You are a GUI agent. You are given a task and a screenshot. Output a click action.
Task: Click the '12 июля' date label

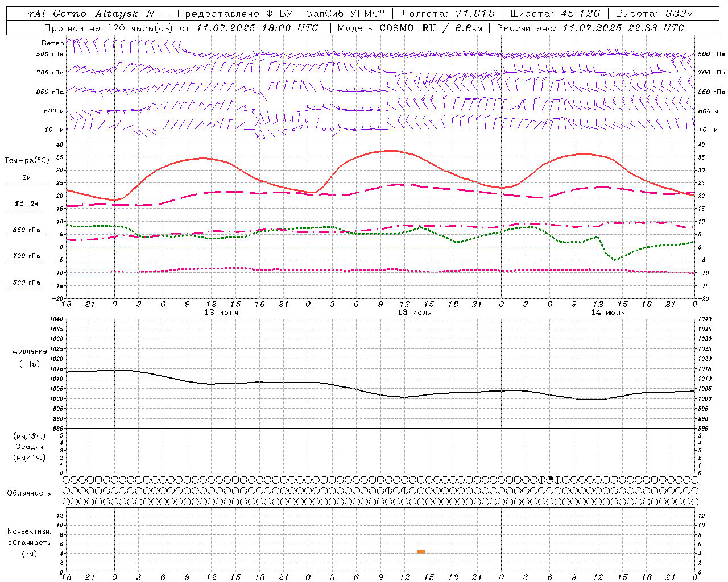click(x=221, y=312)
